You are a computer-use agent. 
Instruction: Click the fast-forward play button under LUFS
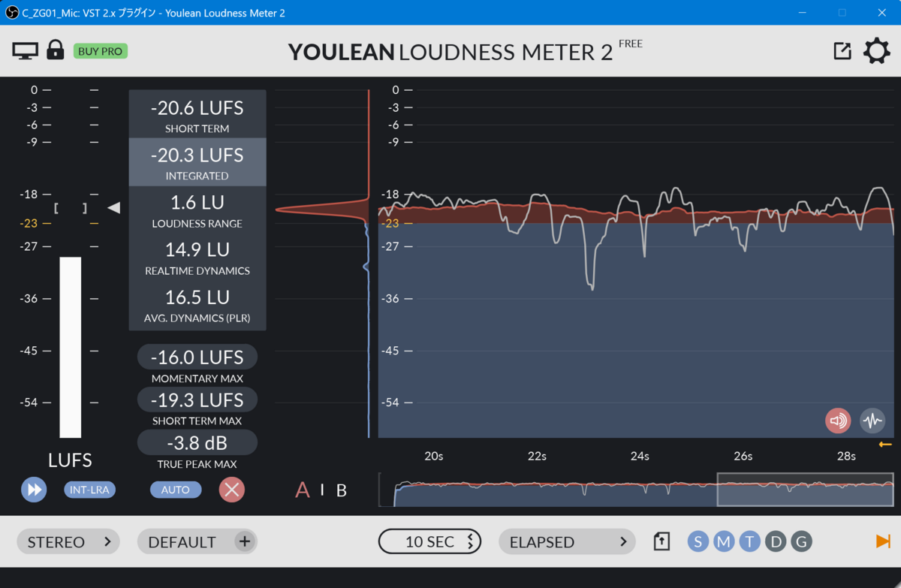[34, 490]
